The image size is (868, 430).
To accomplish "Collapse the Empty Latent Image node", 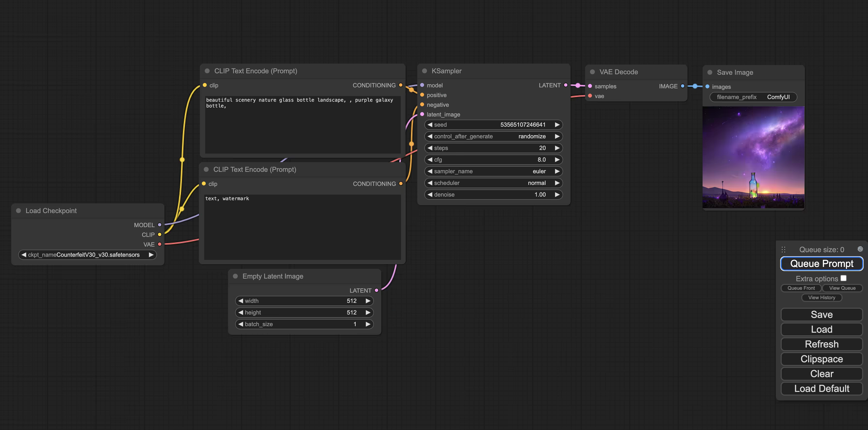I will pos(236,276).
